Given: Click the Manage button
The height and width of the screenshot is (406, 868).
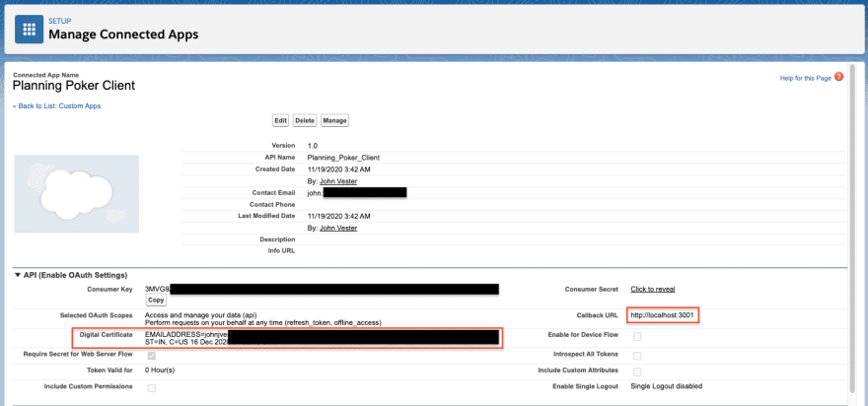Looking at the screenshot, I should 334,120.
